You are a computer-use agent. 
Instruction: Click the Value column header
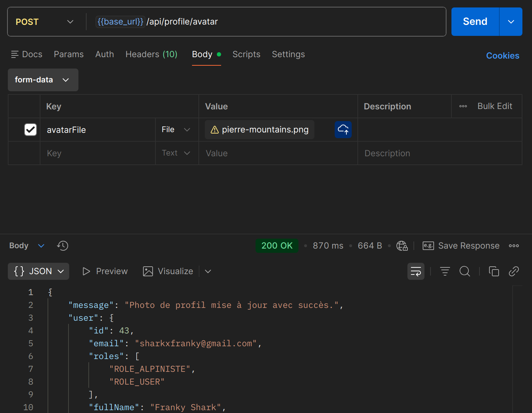coord(216,107)
